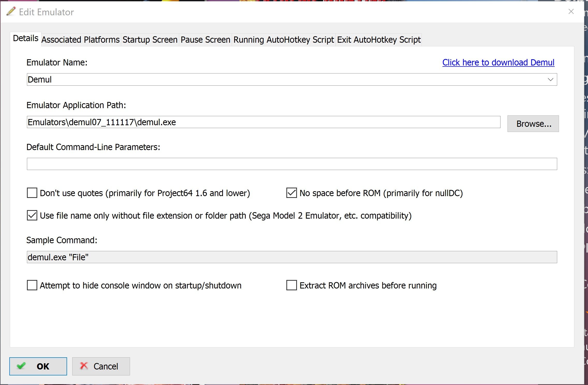The width and height of the screenshot is (588, 385).
Task: Open the Pause Screen tab
Action: 205,40
